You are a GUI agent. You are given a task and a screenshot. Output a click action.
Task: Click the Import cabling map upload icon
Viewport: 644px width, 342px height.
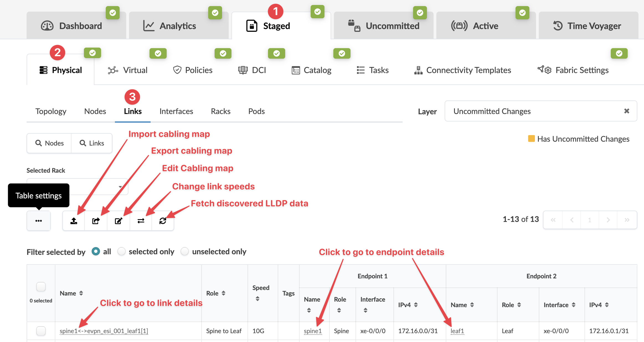tap(74, 221)
